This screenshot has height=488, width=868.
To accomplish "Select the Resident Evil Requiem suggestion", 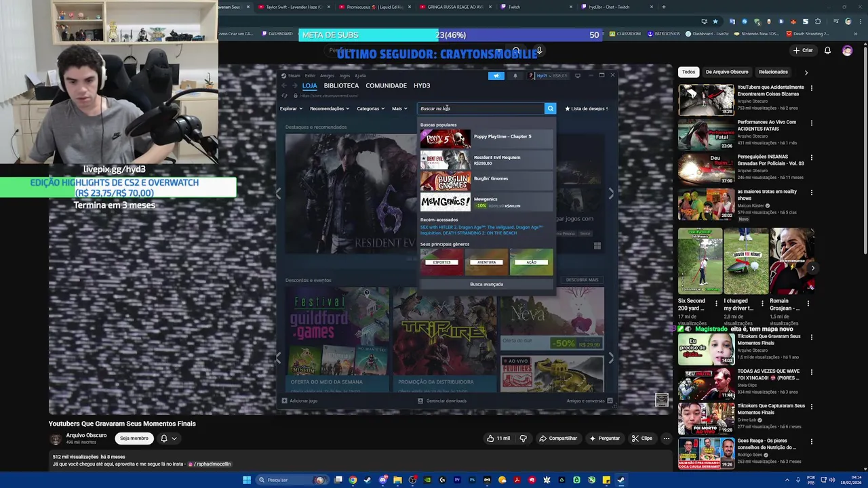I will [486, 160].
